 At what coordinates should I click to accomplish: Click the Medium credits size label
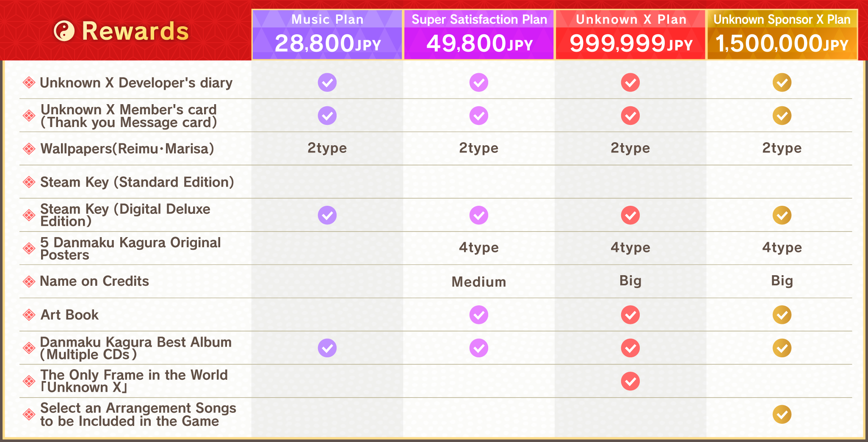tap(479, 282)
